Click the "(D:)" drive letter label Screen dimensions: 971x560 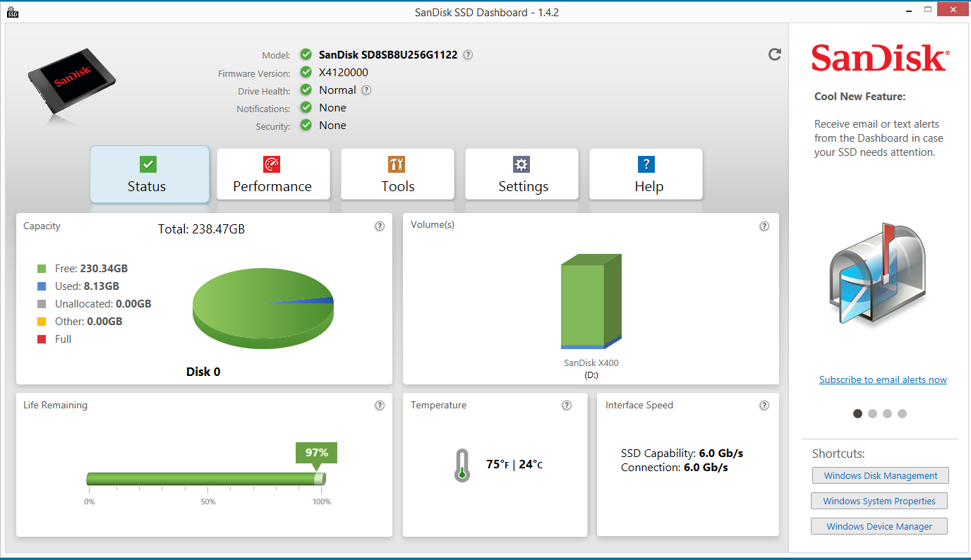pos(591,375)
